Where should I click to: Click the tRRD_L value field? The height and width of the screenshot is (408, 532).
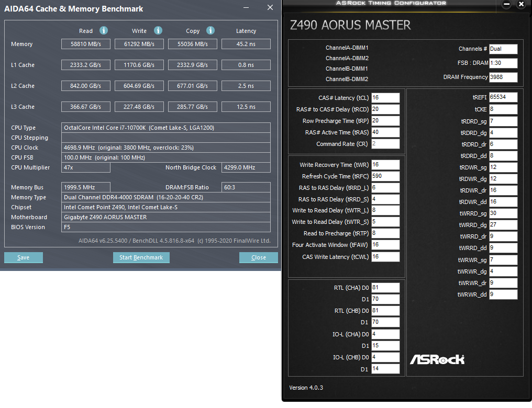click(385, 188)
